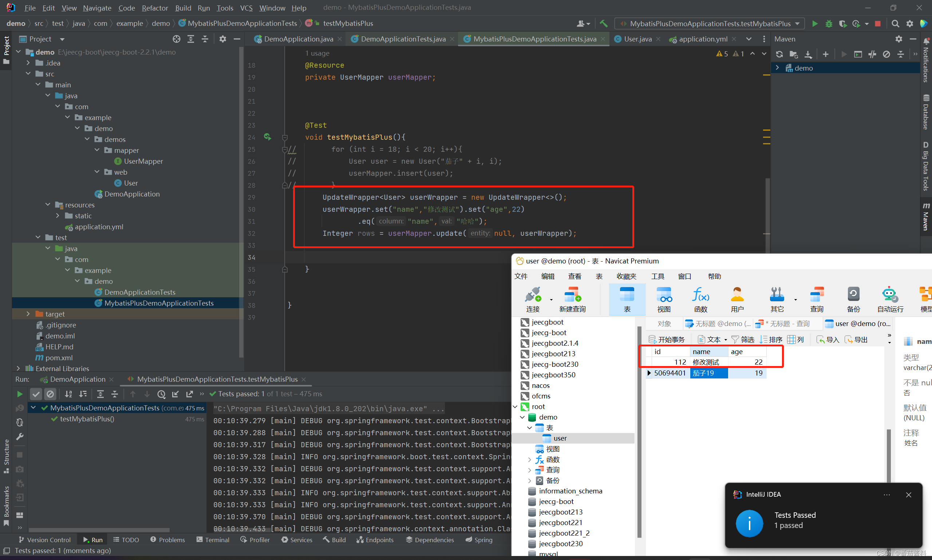The height and width of the screenshot is (560, 932).
Task: Toggle the Database side tool window
Action: click(x=926, y=112)
